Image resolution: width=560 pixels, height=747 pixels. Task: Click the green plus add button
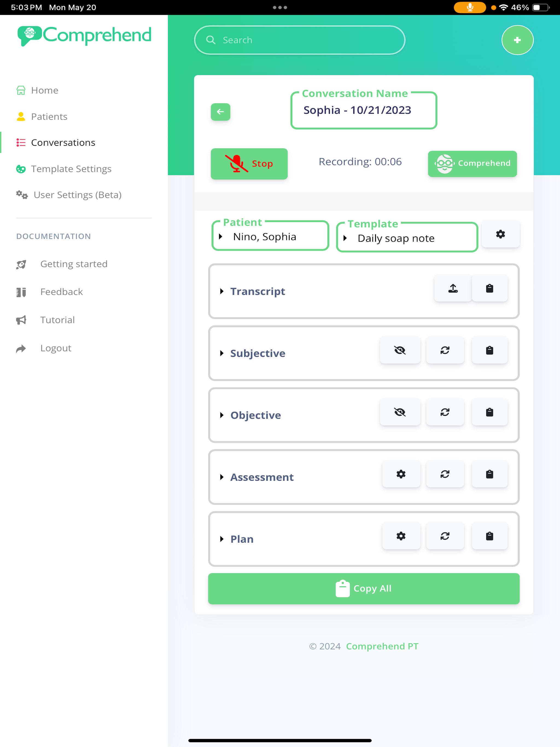coord(517,40)
